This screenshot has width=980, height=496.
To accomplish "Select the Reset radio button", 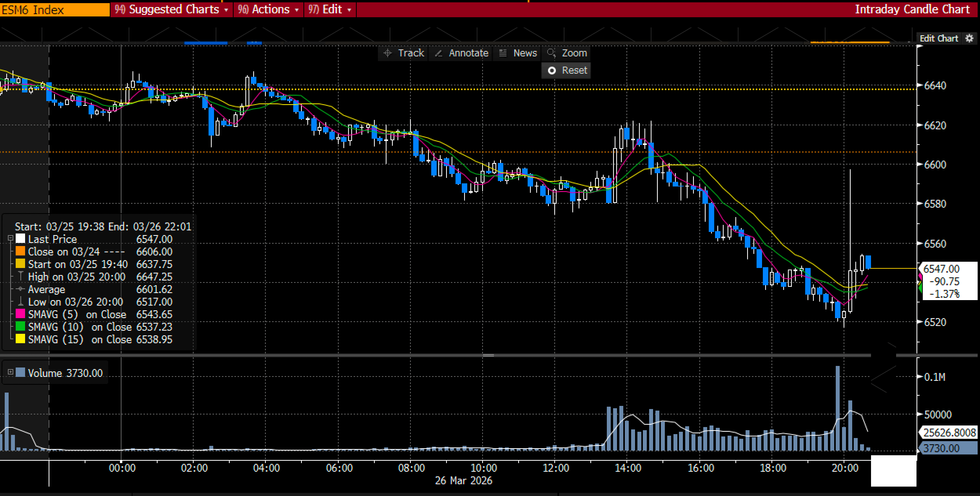I will 552,71.
